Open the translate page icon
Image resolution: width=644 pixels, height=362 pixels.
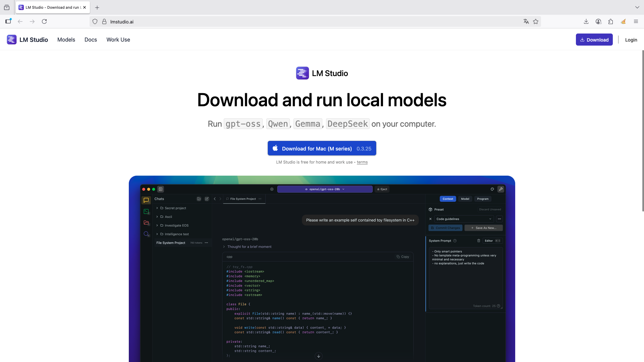click(526, 21)
